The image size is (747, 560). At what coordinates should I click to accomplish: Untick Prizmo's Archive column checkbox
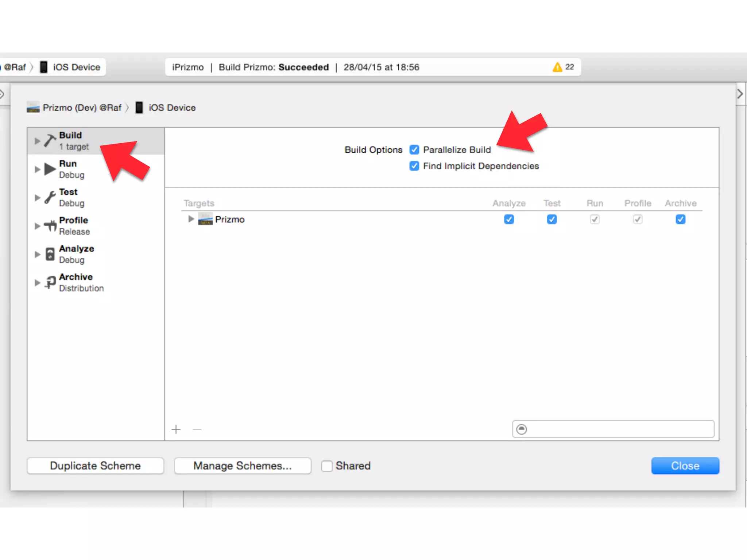(680, 219)
